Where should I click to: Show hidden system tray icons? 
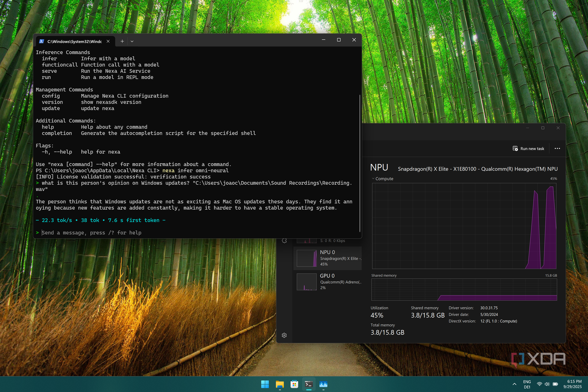pyautogui.click(x=514, y=384)
